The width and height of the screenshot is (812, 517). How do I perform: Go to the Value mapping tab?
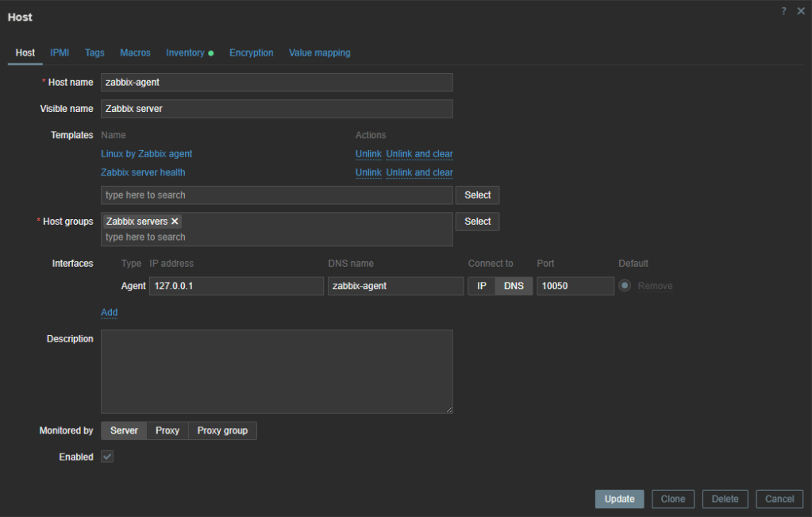pos(319,53)
